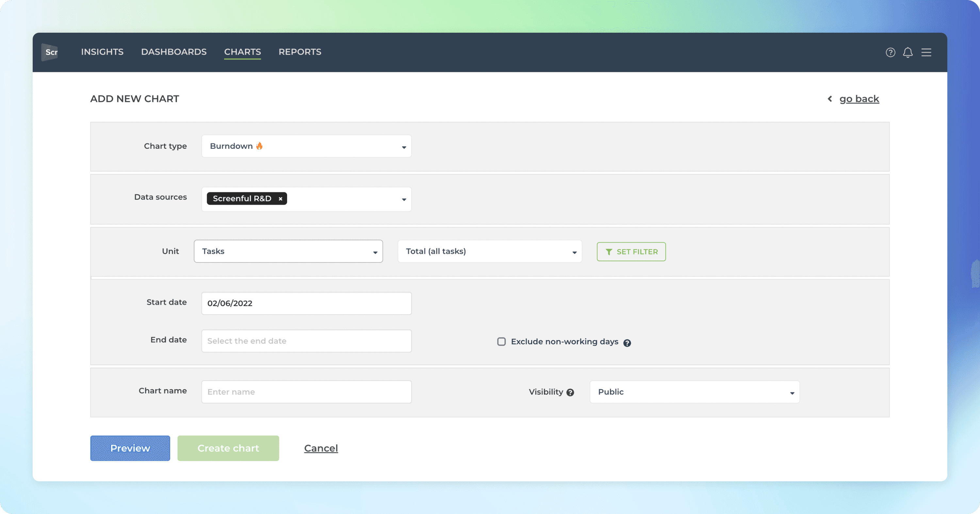980x514 pixels.
Task: Open the Data sources dropdown arrow
Action: pos(404,199)
